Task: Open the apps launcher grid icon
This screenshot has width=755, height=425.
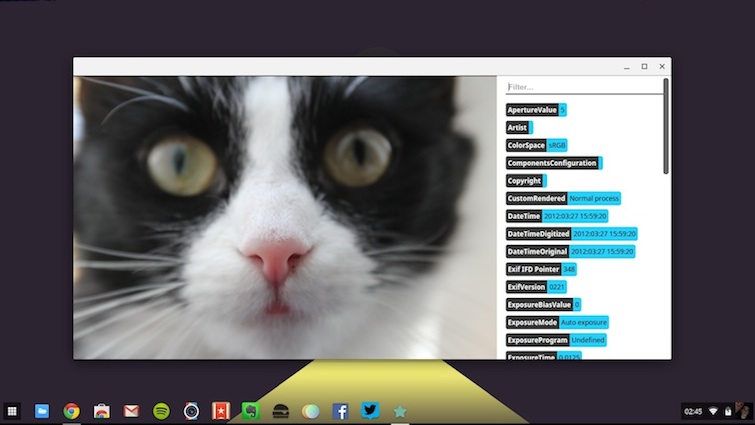Action: click(x=12, y=411)
